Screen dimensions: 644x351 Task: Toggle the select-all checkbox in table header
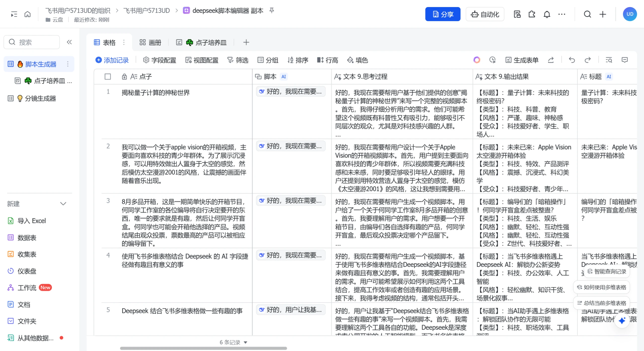[108, 77]
